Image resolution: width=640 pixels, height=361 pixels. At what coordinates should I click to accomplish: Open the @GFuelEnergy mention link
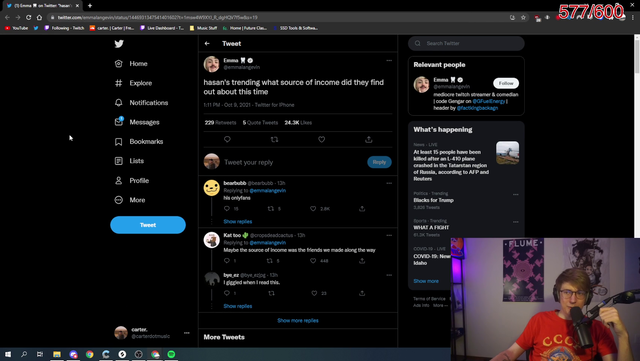[489, 101]
